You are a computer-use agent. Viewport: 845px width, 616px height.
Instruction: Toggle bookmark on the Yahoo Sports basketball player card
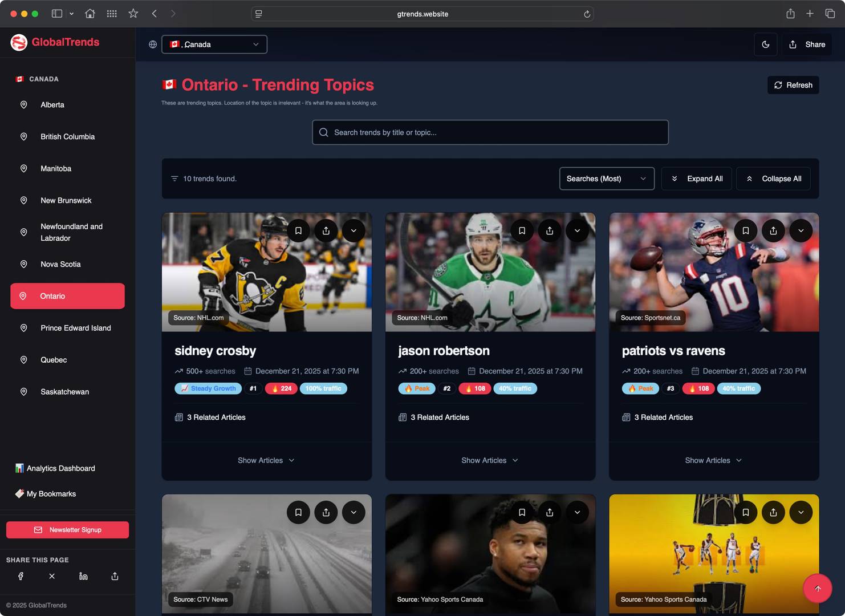click(x=522, y=512)
